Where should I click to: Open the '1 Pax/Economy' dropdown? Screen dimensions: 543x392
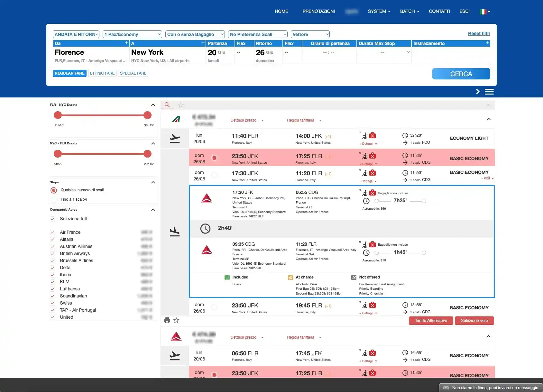tap(132, 34)
